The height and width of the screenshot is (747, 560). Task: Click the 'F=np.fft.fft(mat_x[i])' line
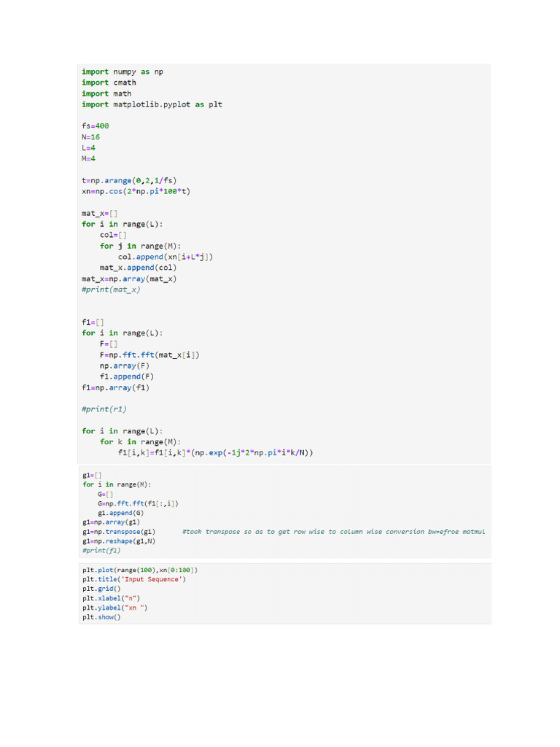click(x=149, y=355)
